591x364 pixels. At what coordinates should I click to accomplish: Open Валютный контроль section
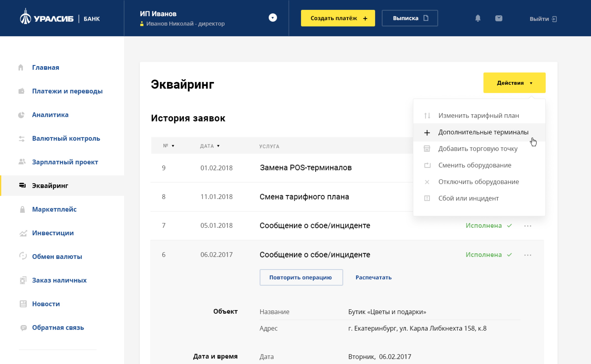coord(66,138)
